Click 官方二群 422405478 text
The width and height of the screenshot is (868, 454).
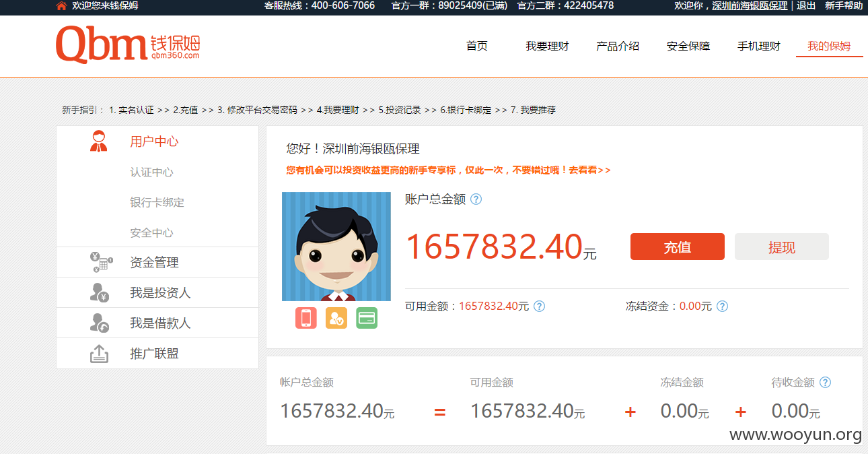[x=565, y=5]
